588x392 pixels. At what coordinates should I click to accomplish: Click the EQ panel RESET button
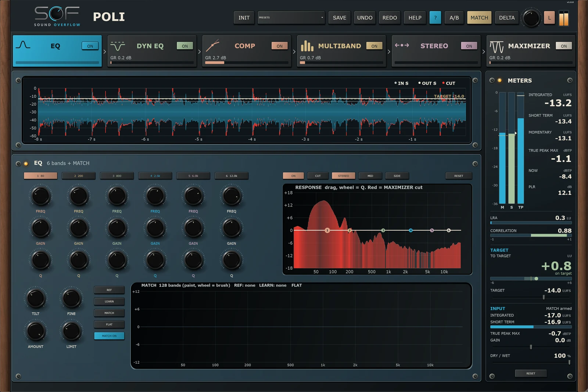[459, 176]
